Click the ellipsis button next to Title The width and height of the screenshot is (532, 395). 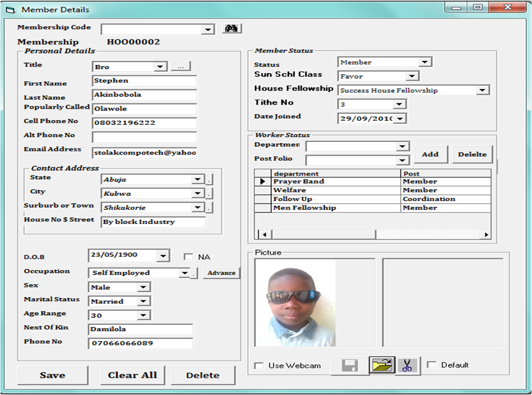pyautogui.click(x=180, y=67)
